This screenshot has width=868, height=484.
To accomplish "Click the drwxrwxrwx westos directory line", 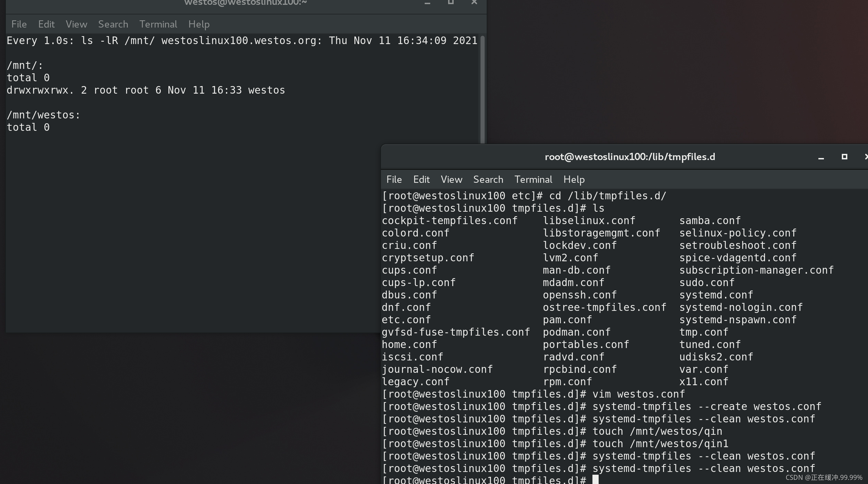I will point(146,90).
